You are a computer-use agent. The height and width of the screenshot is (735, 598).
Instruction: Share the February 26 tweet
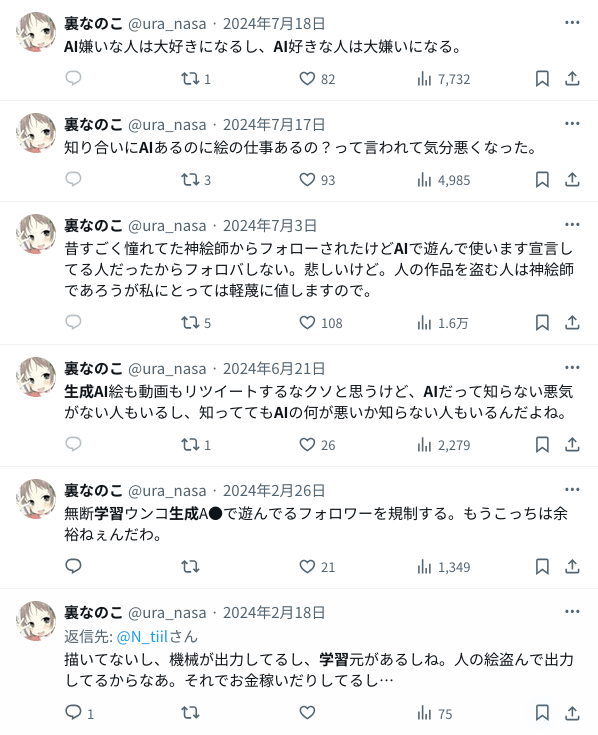572,566
